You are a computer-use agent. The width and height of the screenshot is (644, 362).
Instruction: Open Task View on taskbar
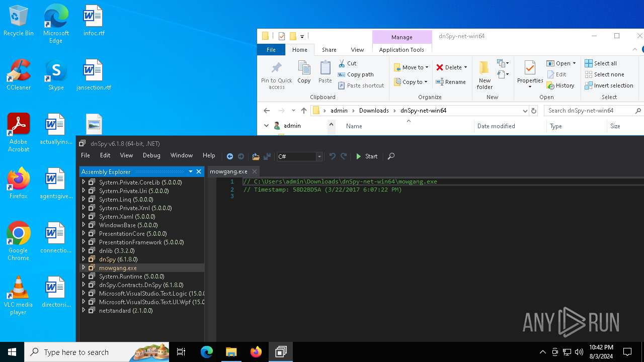[x=182, y=352]
